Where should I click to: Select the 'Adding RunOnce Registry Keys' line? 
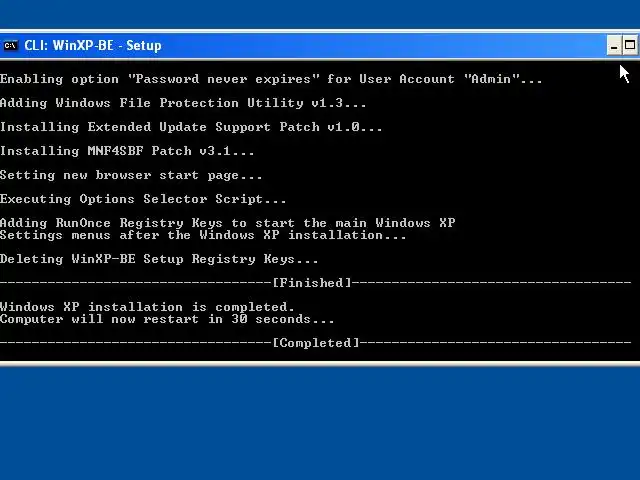(228, 223)
